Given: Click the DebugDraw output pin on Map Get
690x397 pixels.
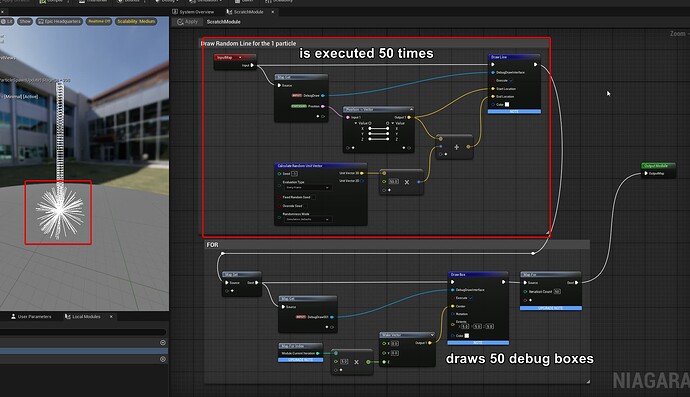Looking at the screenshot, I should pos(323,96).
